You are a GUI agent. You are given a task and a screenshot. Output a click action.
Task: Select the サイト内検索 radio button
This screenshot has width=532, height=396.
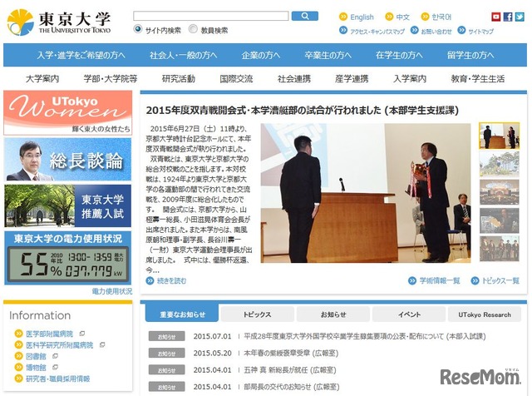[137, 29]
